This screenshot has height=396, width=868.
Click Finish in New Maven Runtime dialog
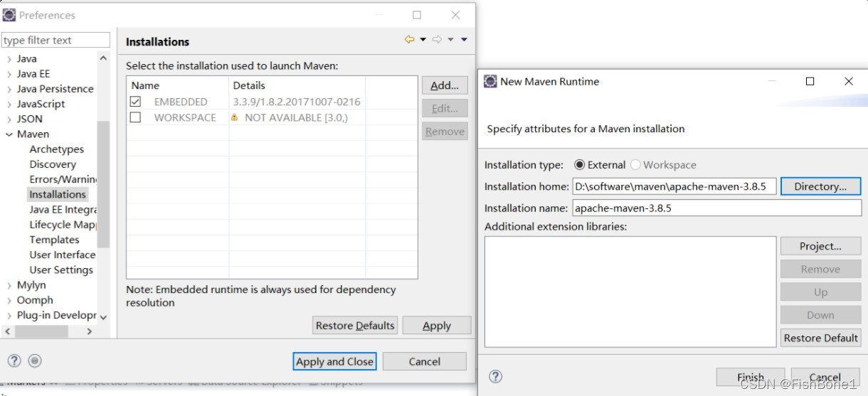pyautogui.click(x=751, y=378)
